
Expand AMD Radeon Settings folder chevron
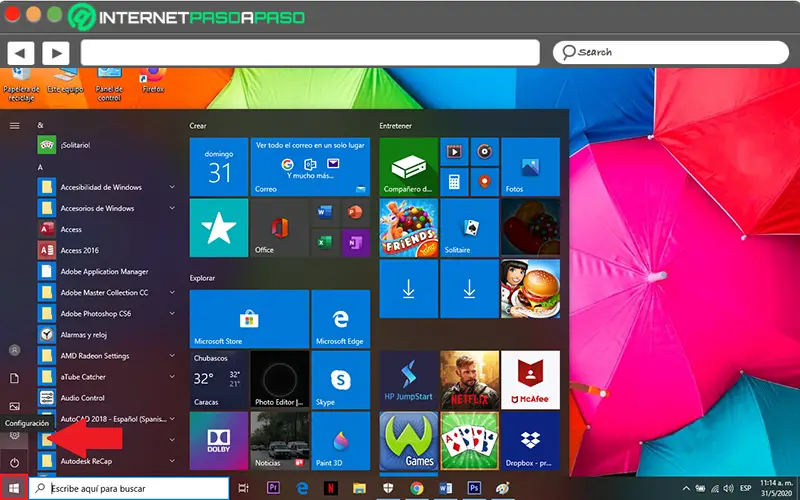click(172, 356)
